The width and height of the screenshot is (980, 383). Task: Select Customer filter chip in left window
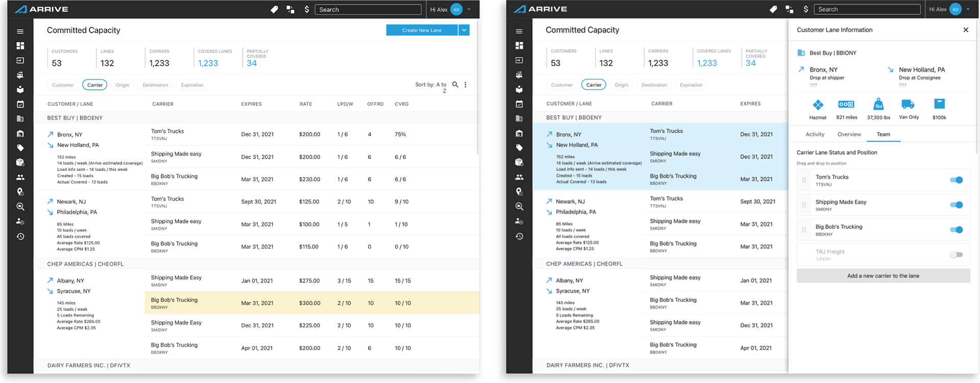(x=63, y=85)
